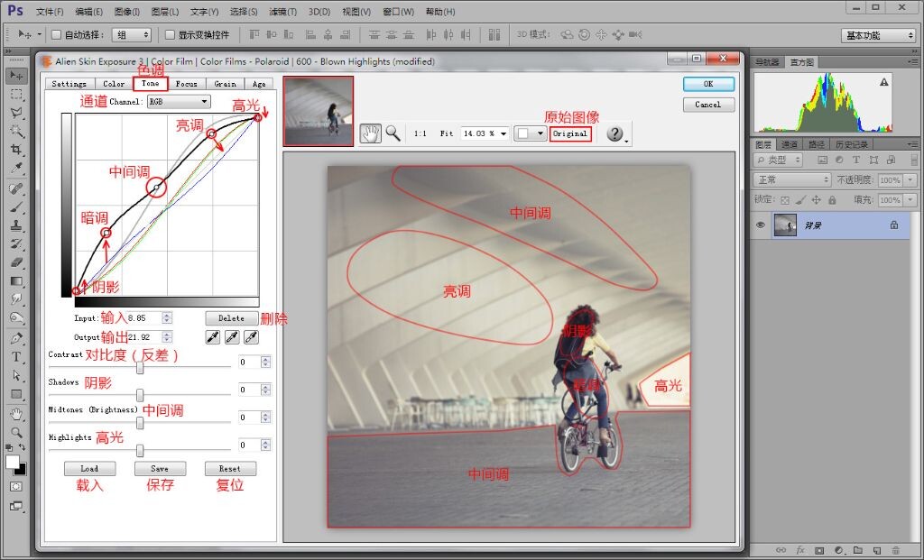Click the Cancel button
The width and height of the screenshot is (924, 560).
click(x=708, y=105)
